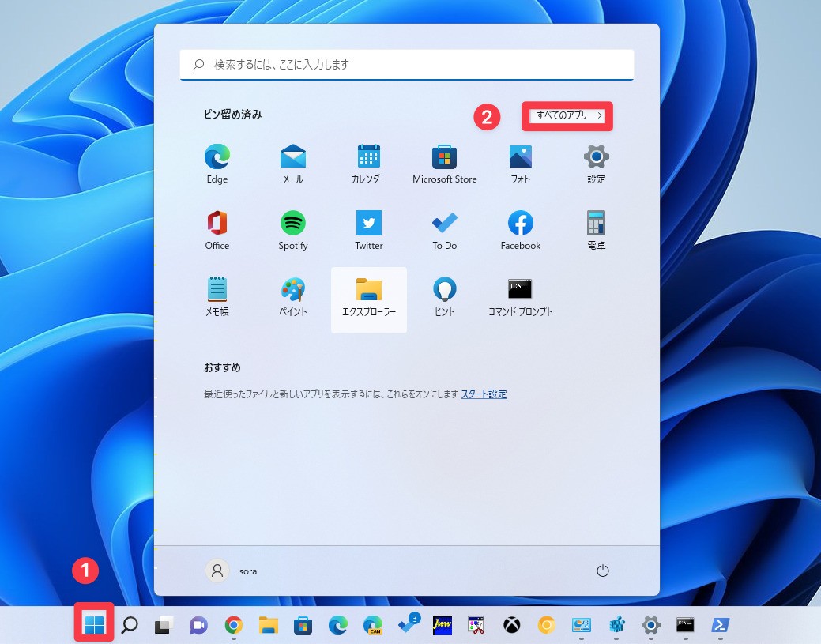Open the Twitter pinned app
The image size is (821, 644).
point(369,230)
